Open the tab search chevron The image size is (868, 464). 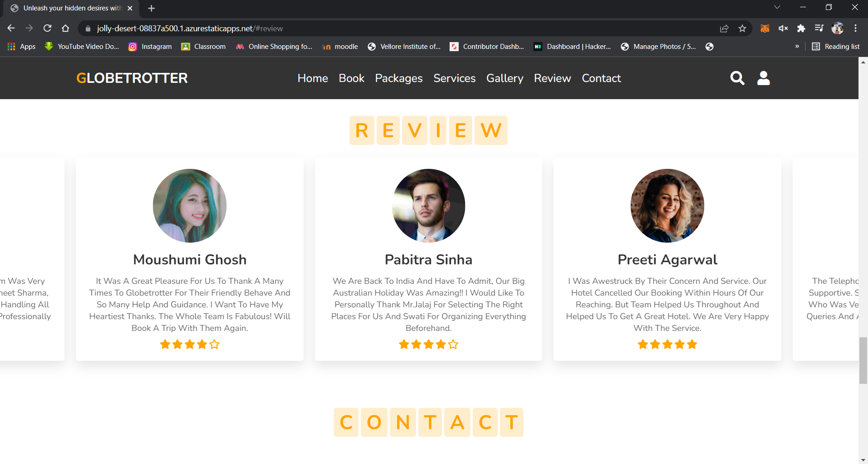(777, 7)
